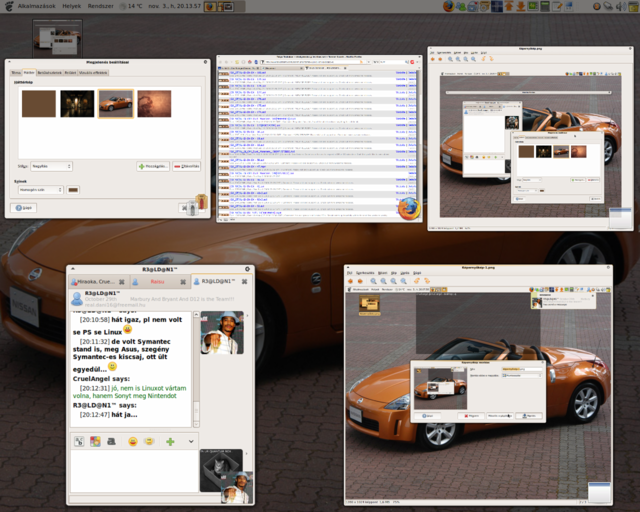The image size is (640, 512).
Task: Select the dark corridor wallpaper thumbnail
Action: [77, 103]
